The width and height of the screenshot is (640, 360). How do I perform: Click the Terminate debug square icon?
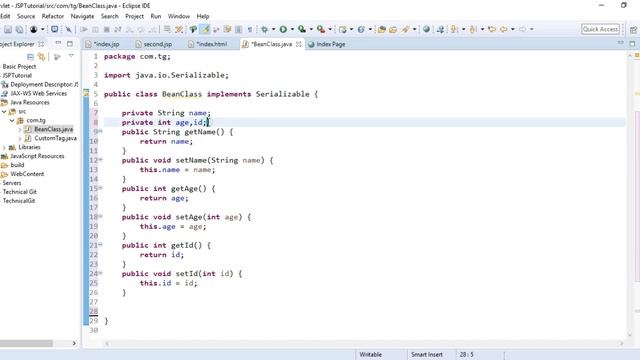[x=107, y=29]
